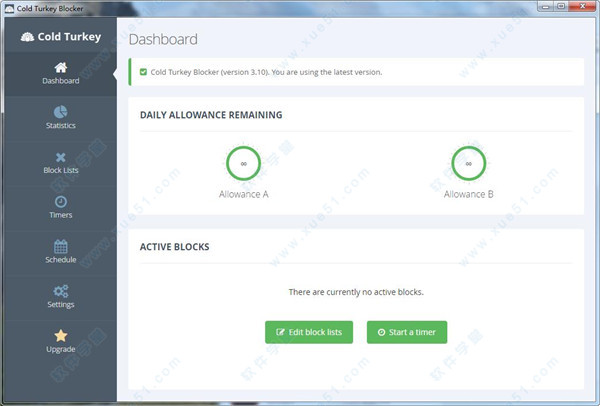Viewport: 600px width, 406px height.
Task: Click the Allowance A label
Action: (x=243, y=194)
